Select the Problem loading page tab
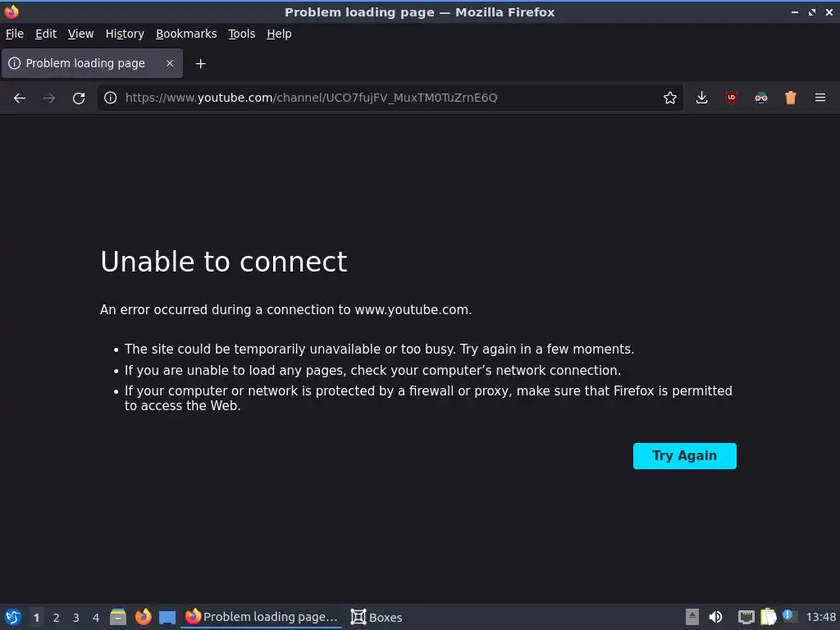The height and width of the screenshot is (630, 840). click(x=92, y=63)
